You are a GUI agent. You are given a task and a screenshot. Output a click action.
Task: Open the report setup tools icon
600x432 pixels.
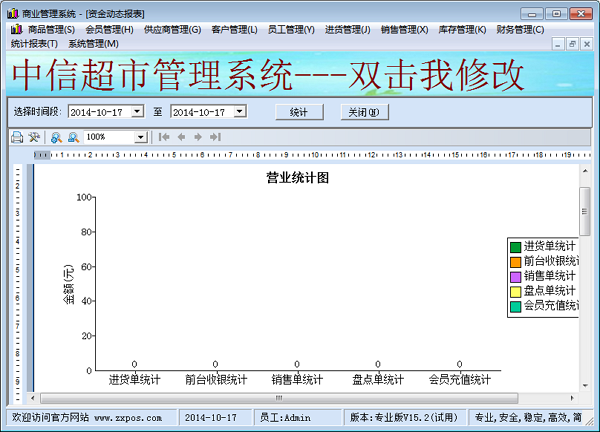click(34, 137)
